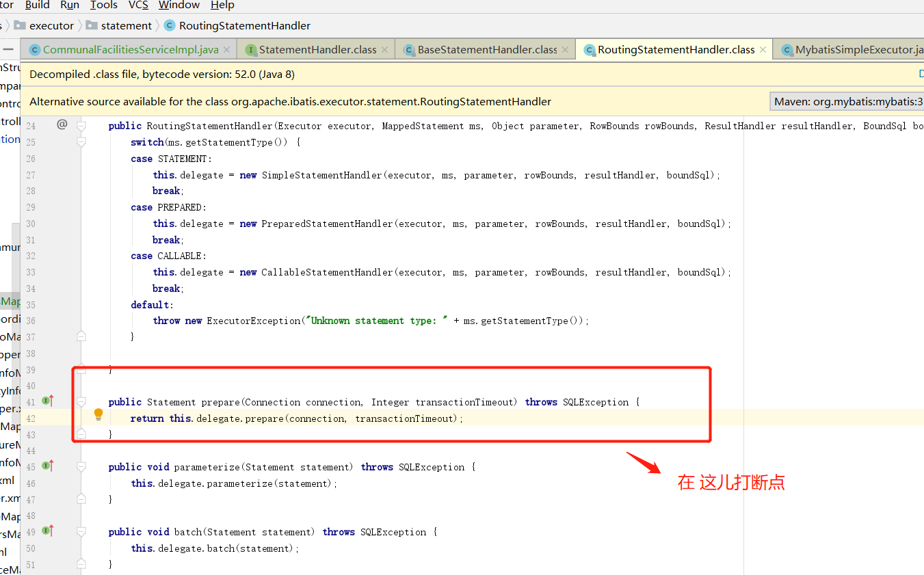The image size is (924, 575).
Task: Click the interface icon on StatementHandler.class tab
Action: pyautogui.click(x=251, y=50)
